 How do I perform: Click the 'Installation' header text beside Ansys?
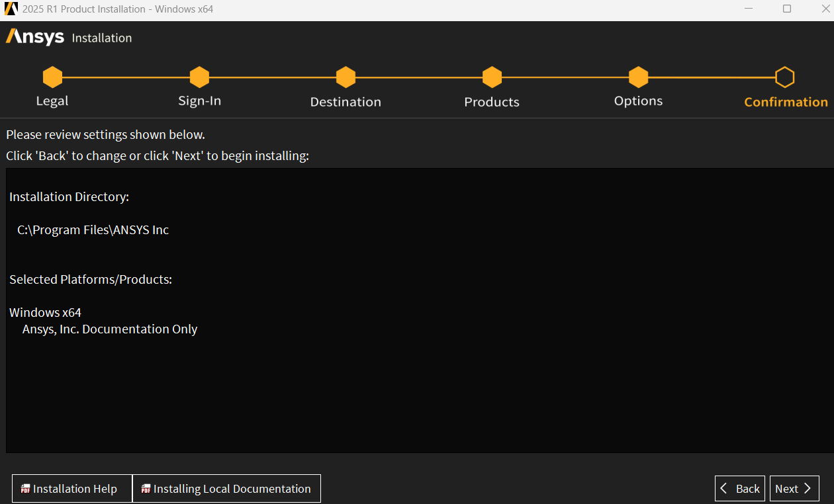point(102,38)
